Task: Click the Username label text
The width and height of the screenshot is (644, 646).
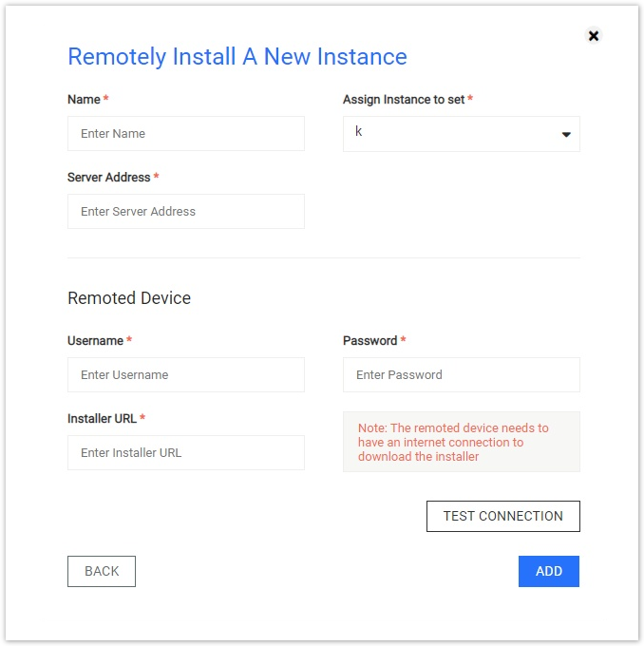Action: [x=95, y=341]
